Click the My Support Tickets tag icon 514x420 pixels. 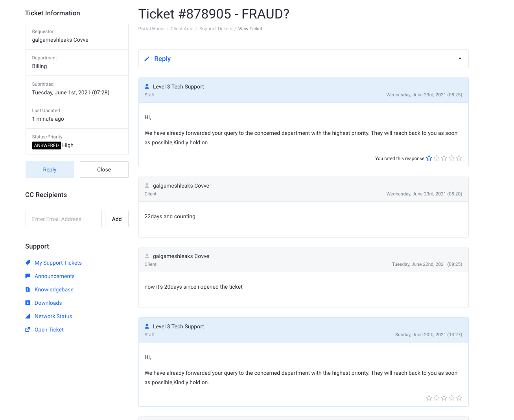click(x=28, y=263)
